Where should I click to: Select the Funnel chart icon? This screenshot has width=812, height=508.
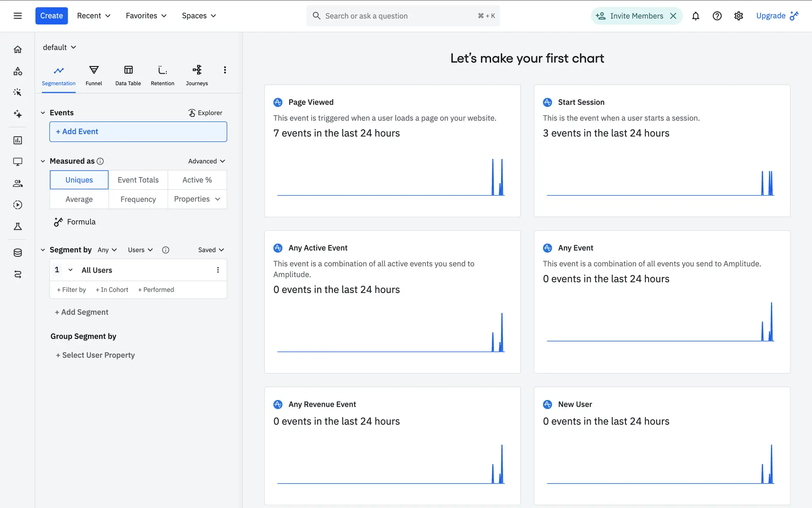tap(94, 70)
